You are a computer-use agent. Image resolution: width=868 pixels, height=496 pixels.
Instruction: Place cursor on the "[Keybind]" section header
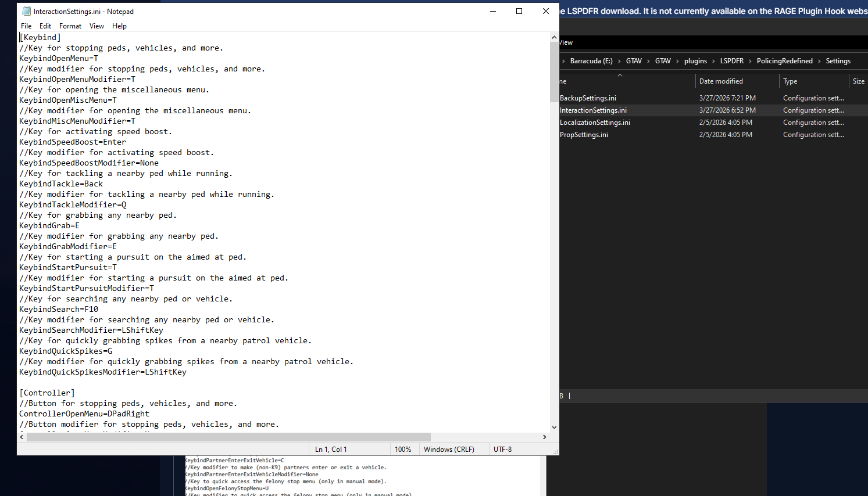click(40, 38)
